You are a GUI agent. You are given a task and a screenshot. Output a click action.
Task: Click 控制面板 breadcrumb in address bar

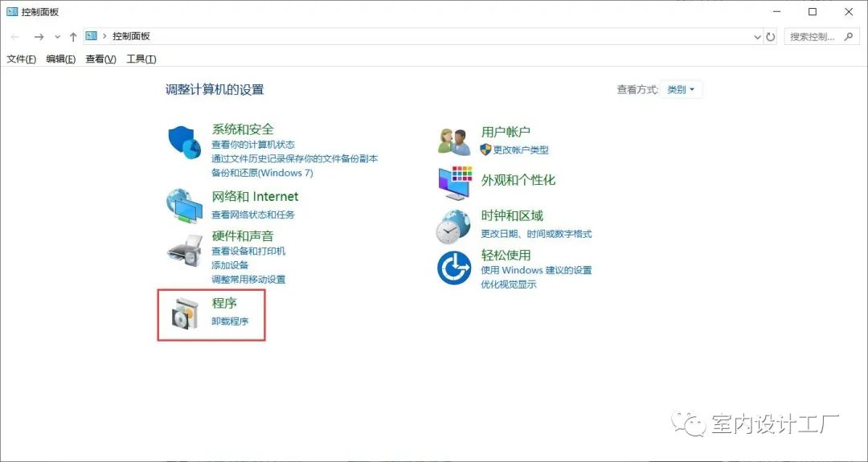point(131,36)
